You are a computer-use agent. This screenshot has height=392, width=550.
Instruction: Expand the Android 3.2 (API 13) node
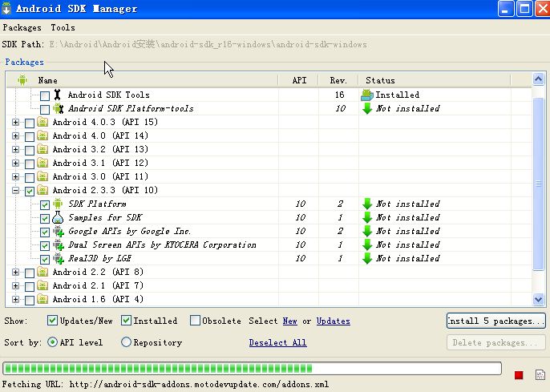[15, 150]
